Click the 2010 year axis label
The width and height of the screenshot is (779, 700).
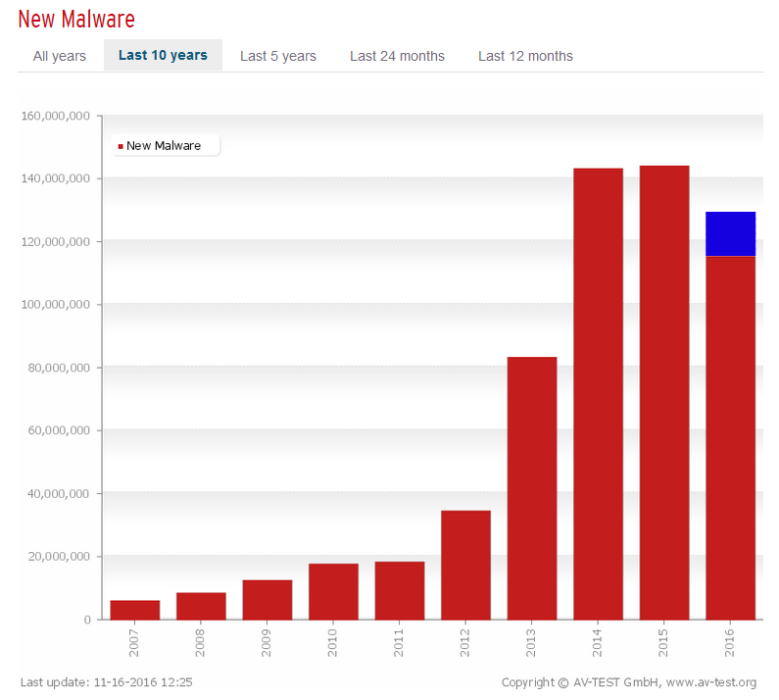[332, 643]
